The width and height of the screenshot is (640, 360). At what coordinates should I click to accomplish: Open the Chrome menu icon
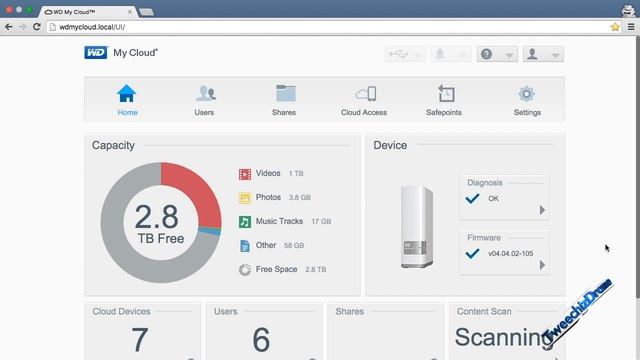pos(631,27)
